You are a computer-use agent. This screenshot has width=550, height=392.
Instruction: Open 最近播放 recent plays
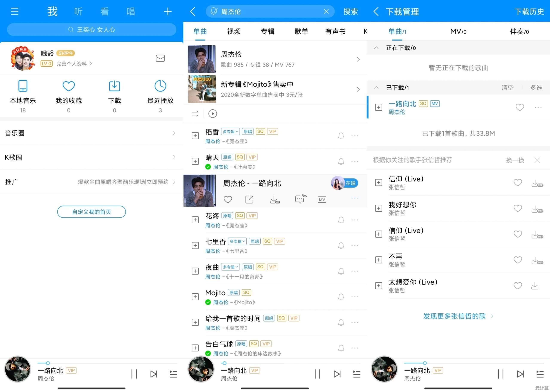[160, 96]
